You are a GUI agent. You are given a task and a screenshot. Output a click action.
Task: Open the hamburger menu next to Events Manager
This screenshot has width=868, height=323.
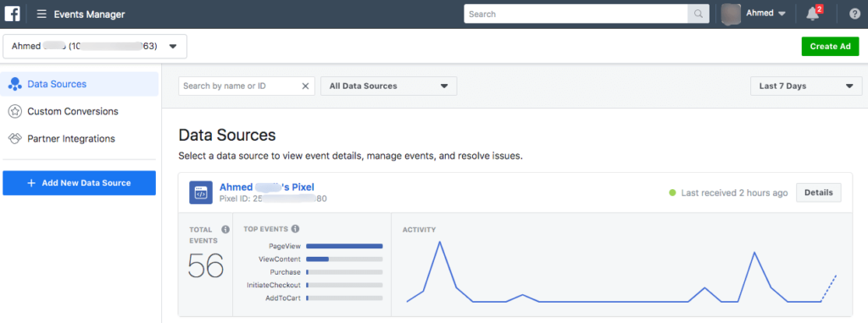click(42, 14)
